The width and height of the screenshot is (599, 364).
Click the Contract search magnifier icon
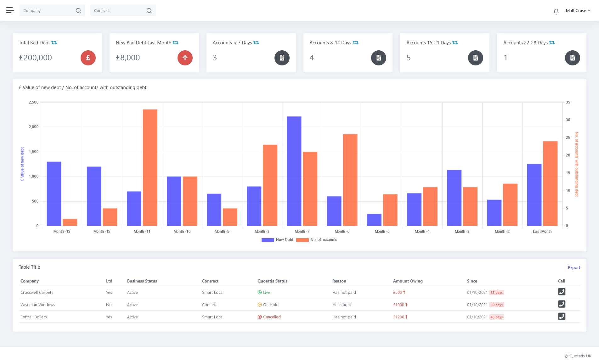(x=149, y=11)
